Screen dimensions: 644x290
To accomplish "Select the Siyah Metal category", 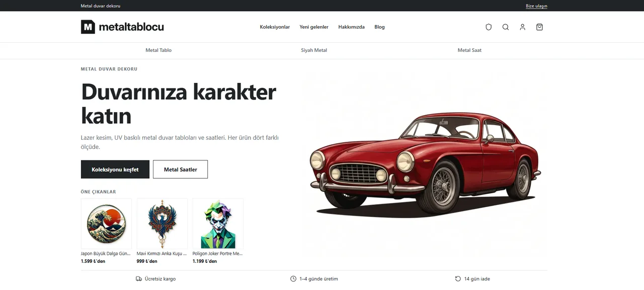I will (314, 50).
